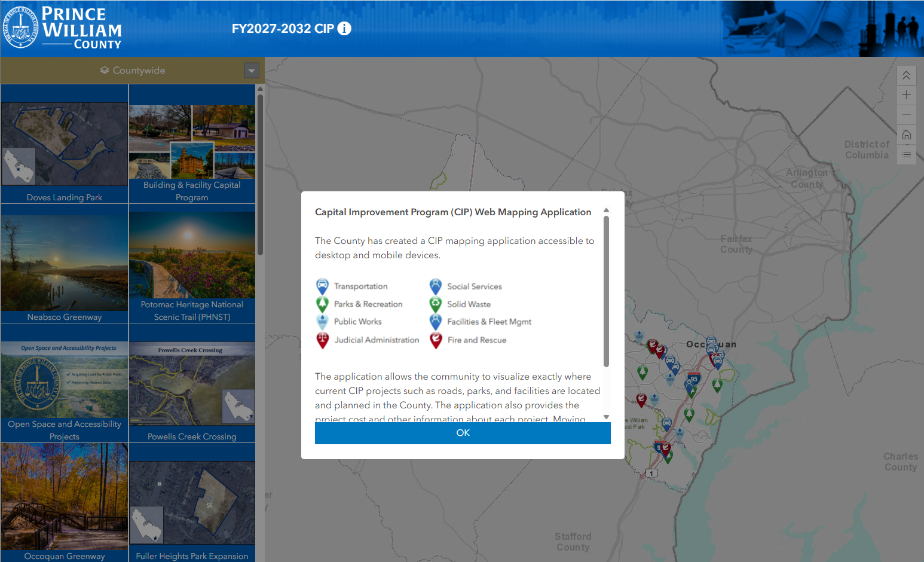This screenshot has width=924, height=562.
Task: Click the Occoquan map label
Action: tap(711, 344)
